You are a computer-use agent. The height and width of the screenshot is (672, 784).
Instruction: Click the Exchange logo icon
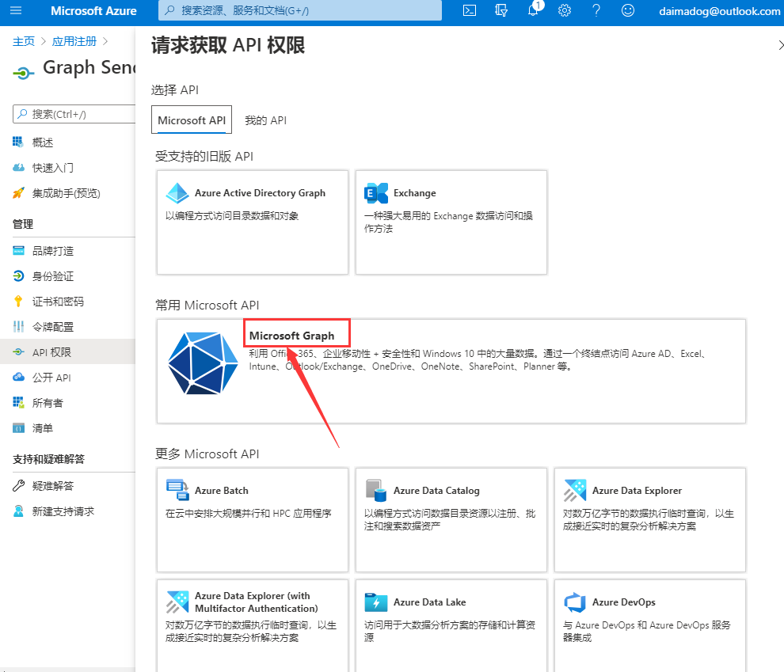pos(376,193)
